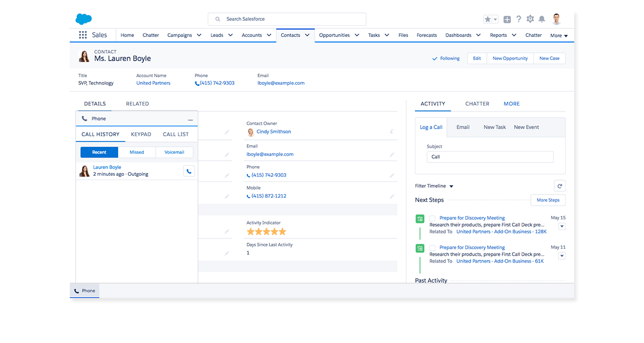644x343 pixels.
Task: Click the header email lboyle@example.com
Action: 281,83
